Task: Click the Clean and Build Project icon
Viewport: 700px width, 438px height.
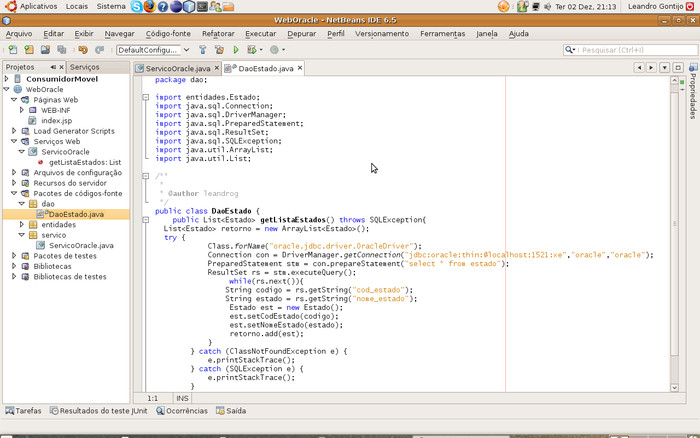Action: pos(219,50)
